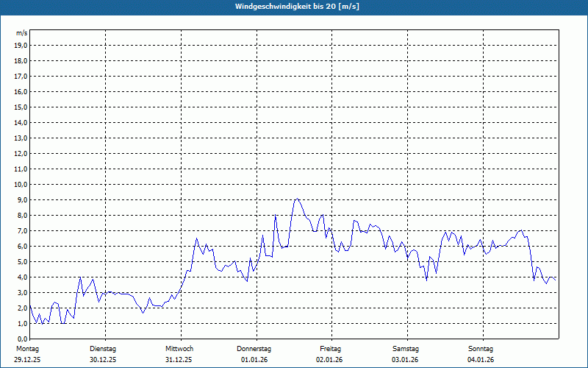
Task: Click the 0,0 origin label on the y-axis
Action: point(22,339)
